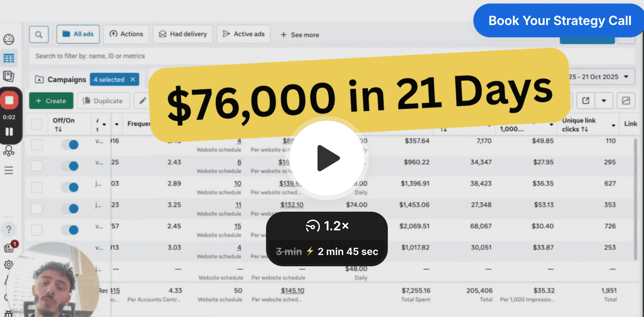Open the billing documents sidebar icon
This screenshot has height=317, width=644.
(8, 76)
